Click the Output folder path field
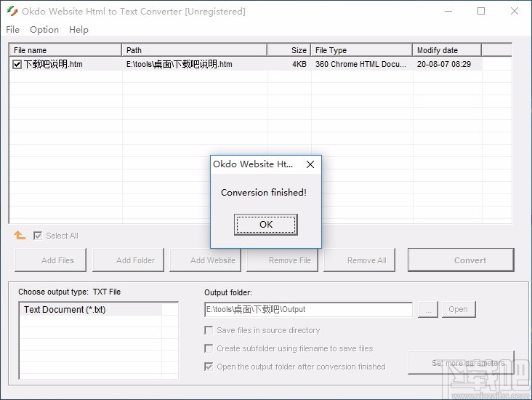This screenshot has height=400, width=532. [x=308, y=309]
